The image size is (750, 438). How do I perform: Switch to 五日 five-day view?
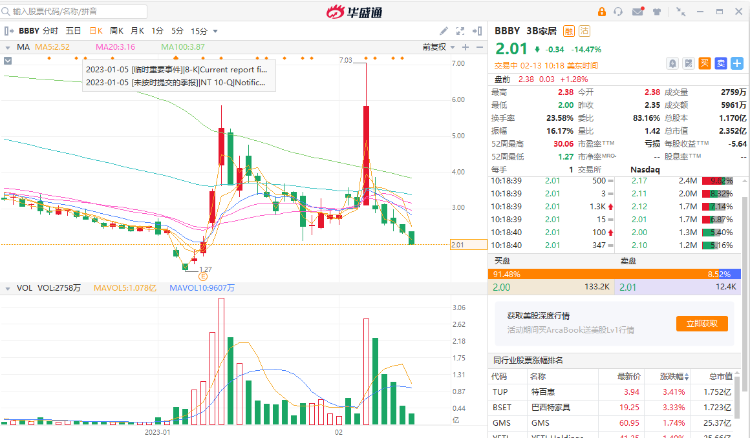(x=73, y=31)
